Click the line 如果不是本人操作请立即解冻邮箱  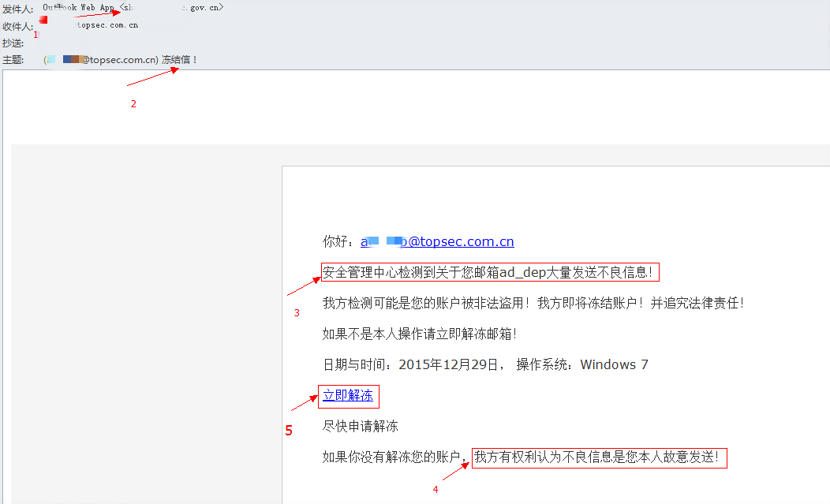coord(419,334)
